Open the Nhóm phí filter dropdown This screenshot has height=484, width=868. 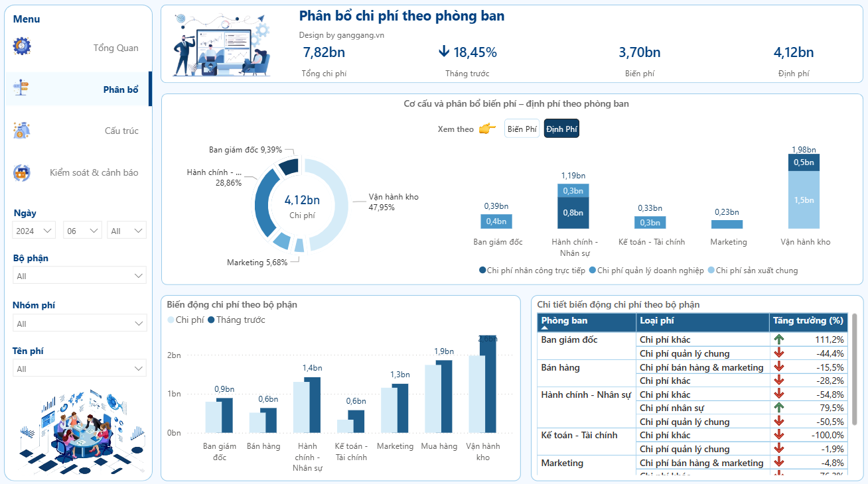pos(80,324)
